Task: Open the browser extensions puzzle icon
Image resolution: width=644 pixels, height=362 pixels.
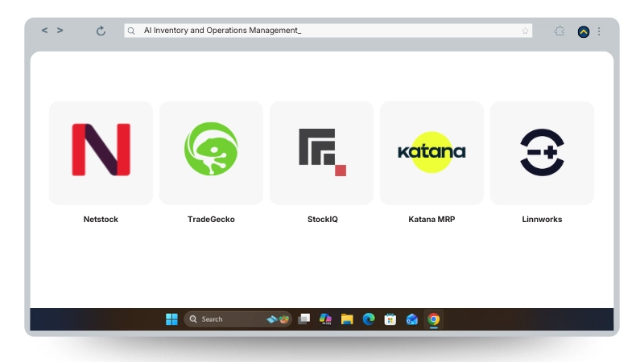Action: coord(559,31)
